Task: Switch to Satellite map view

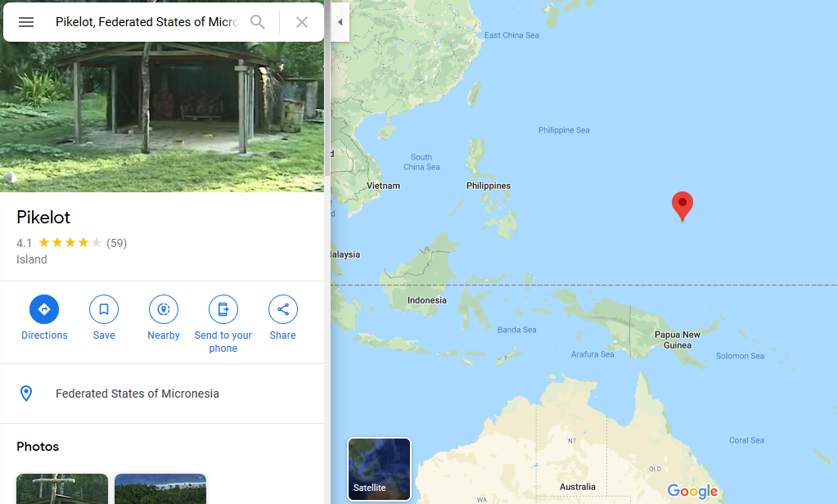Action: pos(379,469)
